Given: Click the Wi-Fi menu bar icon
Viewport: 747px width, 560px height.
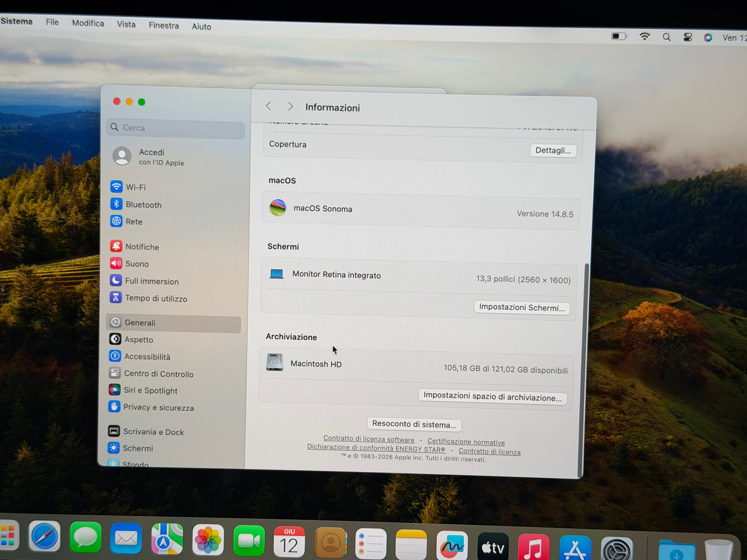Looking at the screenshot, I should pyautogui.click(x=645, y=37).
